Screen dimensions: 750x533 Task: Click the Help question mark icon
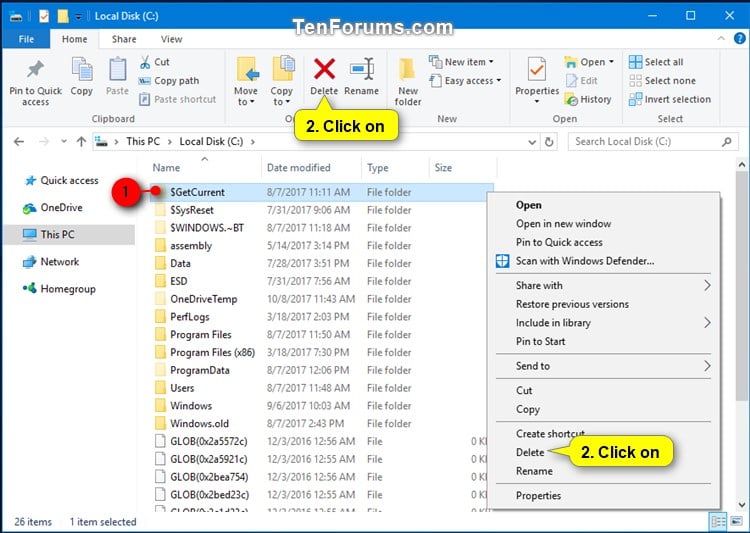coord(739,39)
